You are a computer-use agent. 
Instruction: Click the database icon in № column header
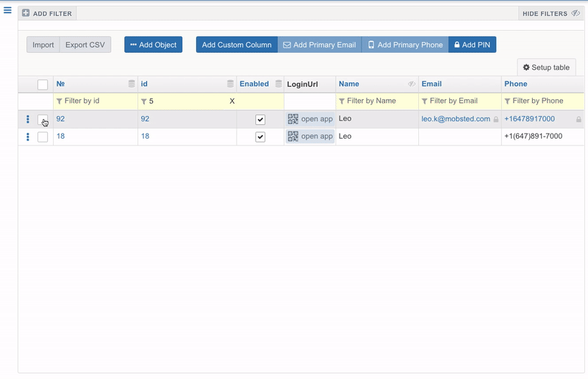[132, 84]
